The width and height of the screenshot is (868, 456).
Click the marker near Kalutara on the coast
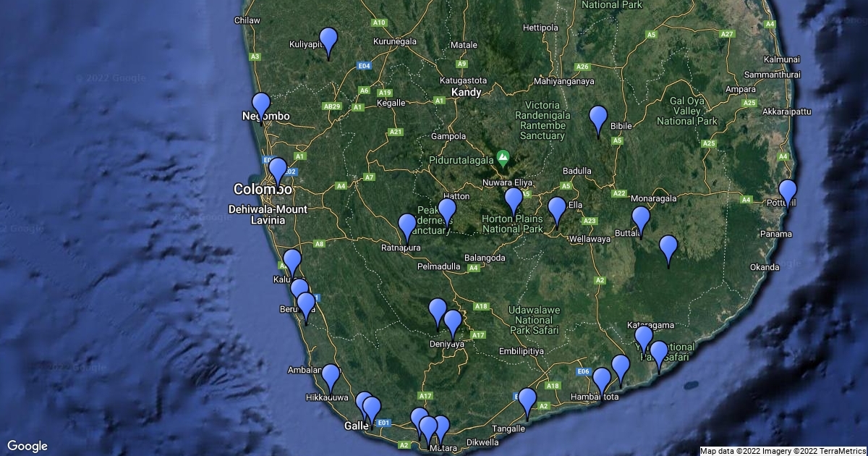[x=292, y=261]
